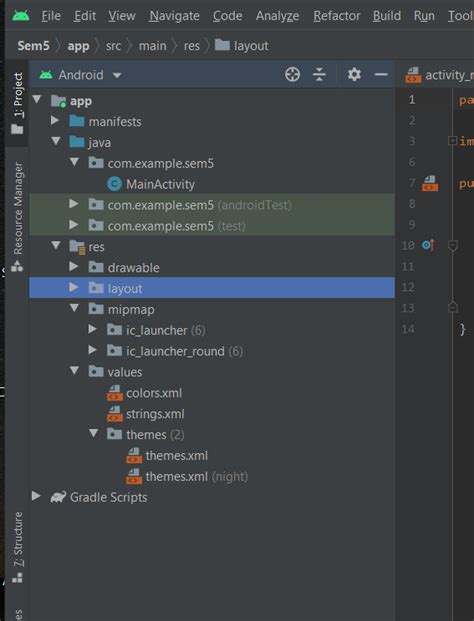Collapse the com.example.sem5 package
This screenshot has width=474, height=621.
(74, 162)
